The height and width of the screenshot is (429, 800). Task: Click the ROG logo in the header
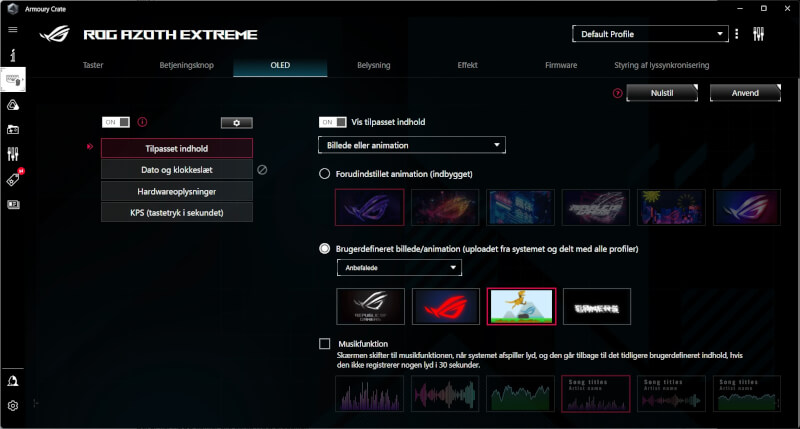pyautogui.click(x=55, y=34)
